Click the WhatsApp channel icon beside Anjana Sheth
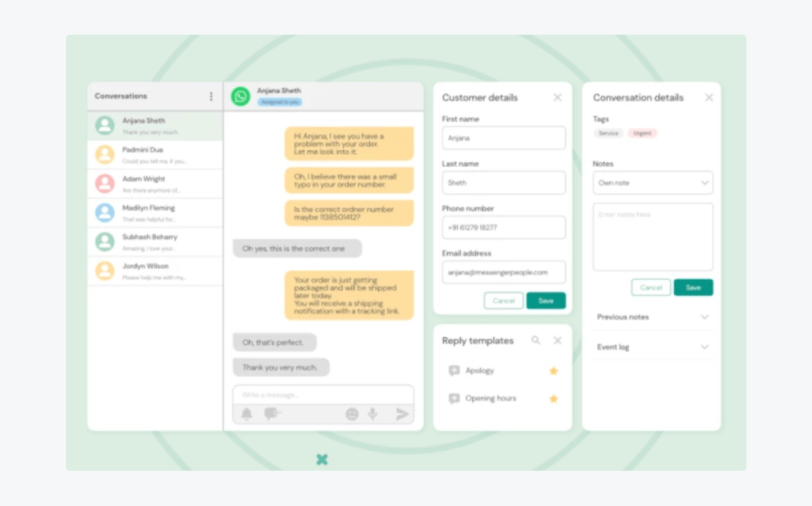 point(240,95)
